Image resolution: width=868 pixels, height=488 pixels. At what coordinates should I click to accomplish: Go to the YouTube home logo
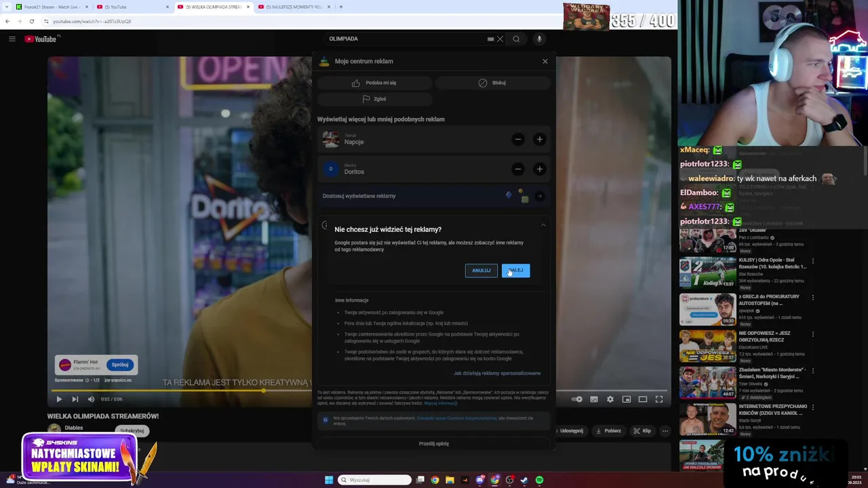pos(41,39)
